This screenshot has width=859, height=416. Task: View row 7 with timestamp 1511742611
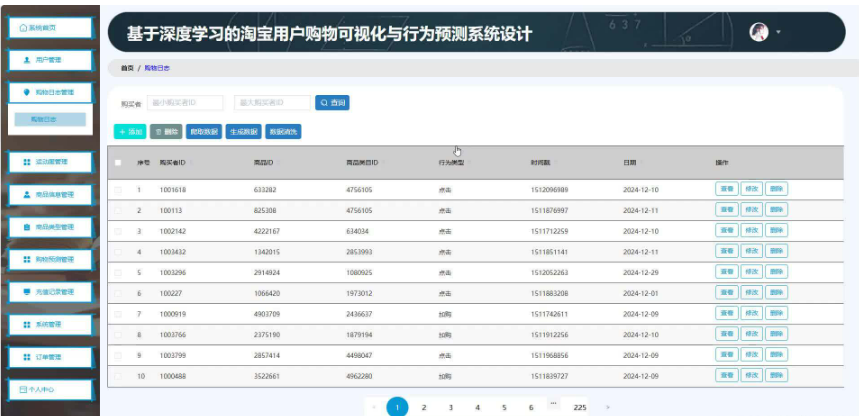pyautogui.click(x=726, y=315)
